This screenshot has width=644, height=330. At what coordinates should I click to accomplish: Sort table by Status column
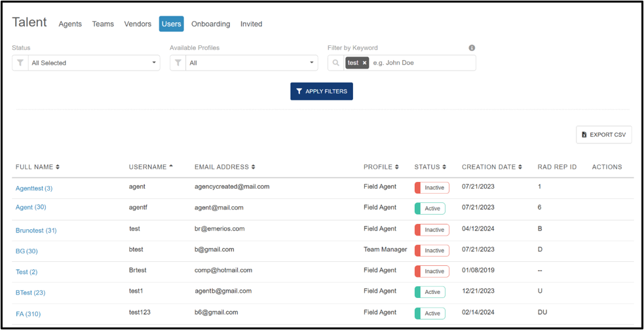[430, 167]
